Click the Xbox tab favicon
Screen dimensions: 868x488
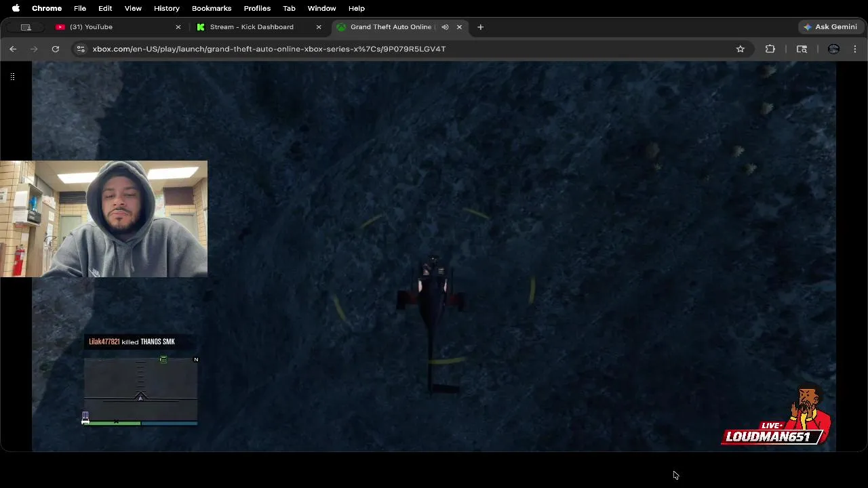point(341,27)
